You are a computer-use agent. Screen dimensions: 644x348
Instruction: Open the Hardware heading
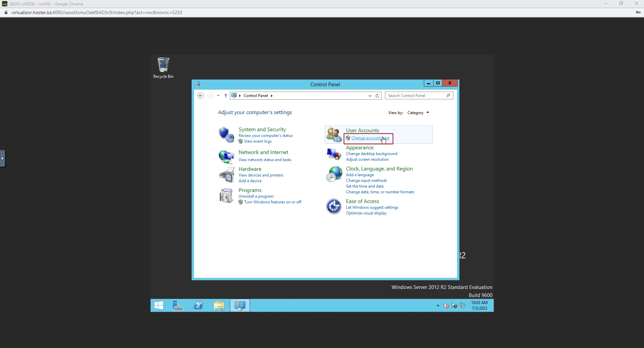[250, 169]
